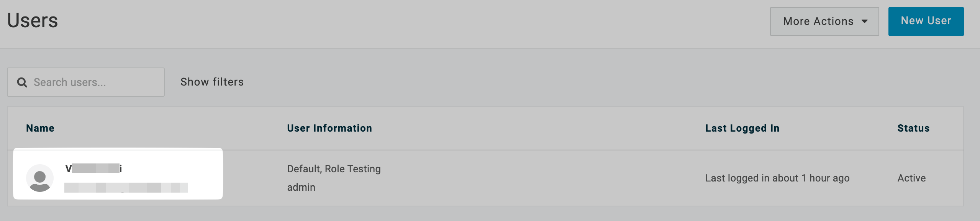980x221 pixels.
Task: Click the Users page title
Action: click(x=32, y=21)
